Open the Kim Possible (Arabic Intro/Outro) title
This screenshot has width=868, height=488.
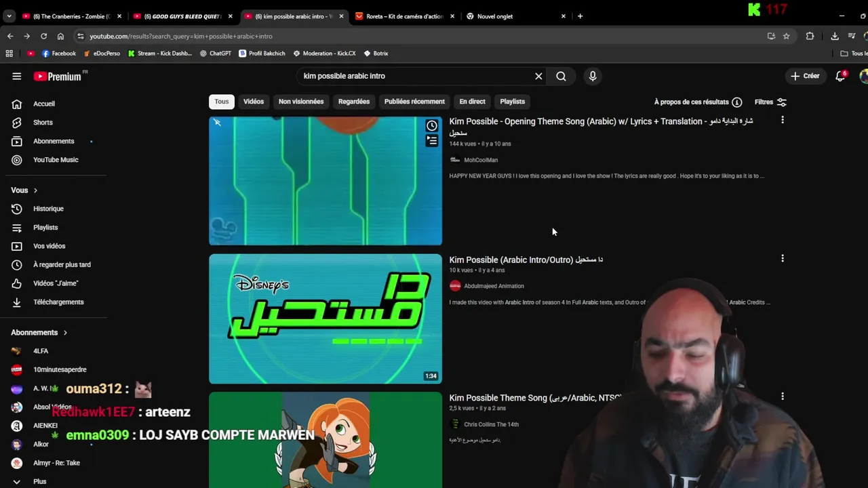click(x=526, y=260)
